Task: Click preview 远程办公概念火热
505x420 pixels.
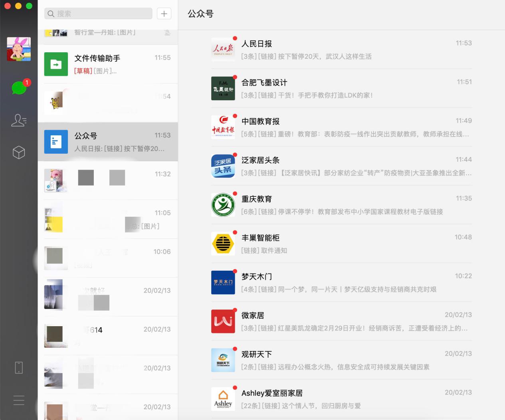Action: point(335,367)
